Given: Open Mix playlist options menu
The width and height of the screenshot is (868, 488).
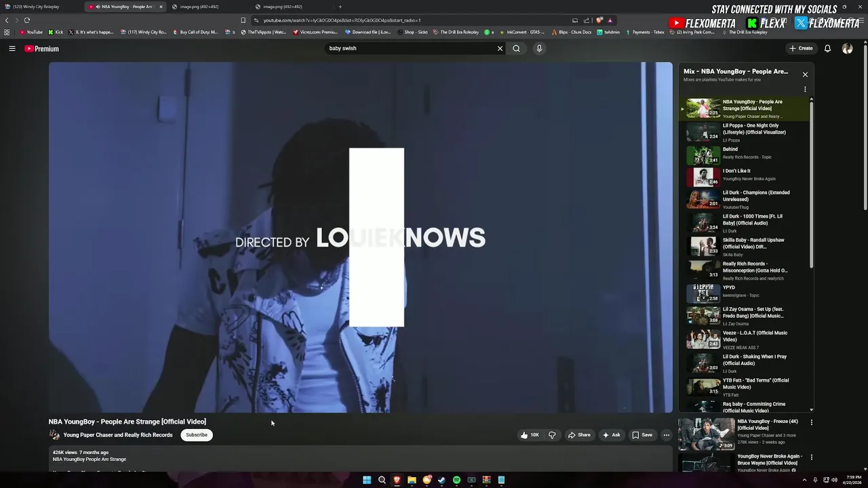Looking at the screenshot, I should point(805,89).
